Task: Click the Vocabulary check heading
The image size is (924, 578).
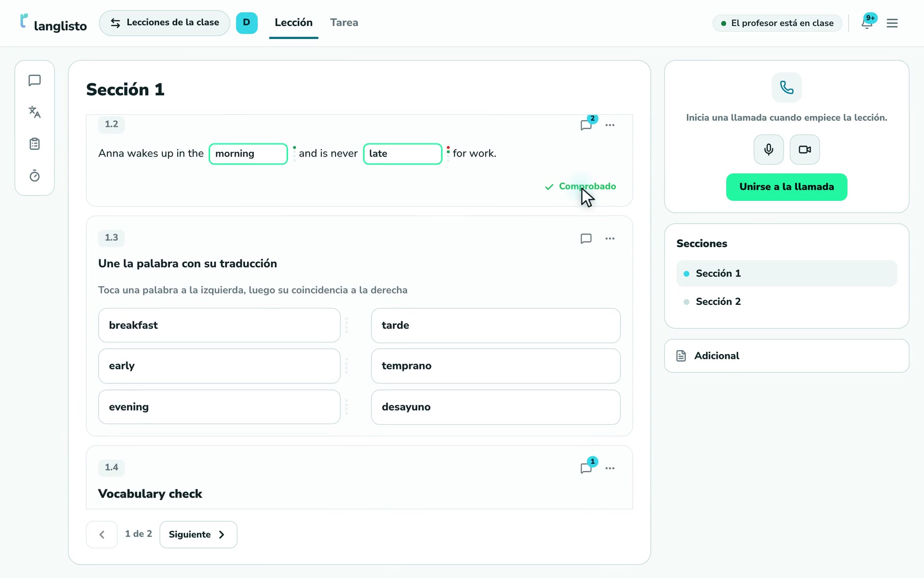Action: tap(150, 494)
